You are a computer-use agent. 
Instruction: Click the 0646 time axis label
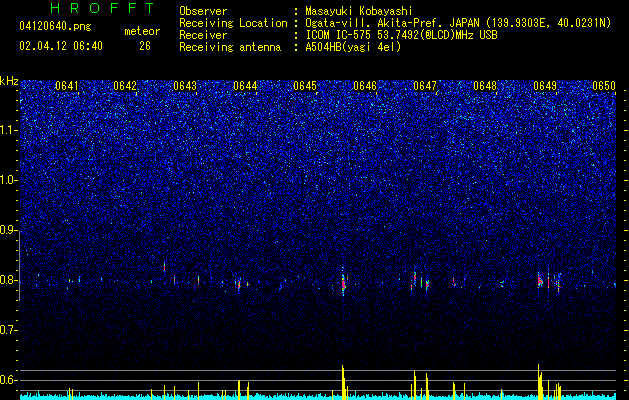pyautogui.click(x=365, y=86)
